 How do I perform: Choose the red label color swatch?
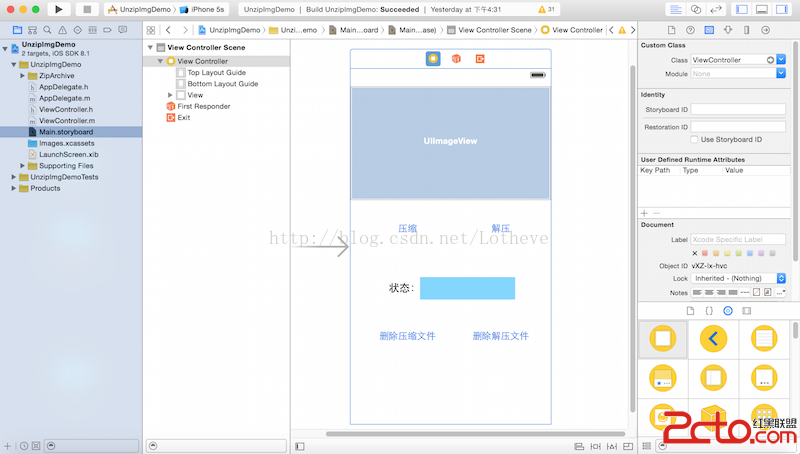point(706,253)
